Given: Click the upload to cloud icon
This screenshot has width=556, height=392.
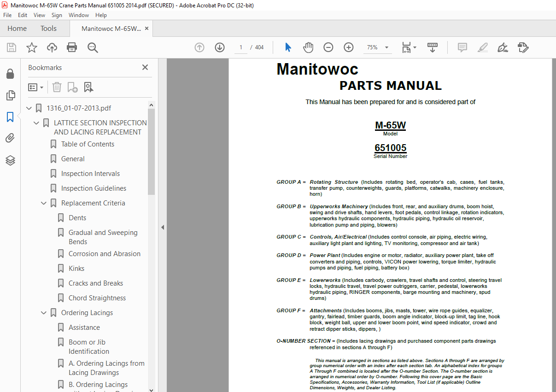Looking at the screenshot, I should click(x=52, y=47).
